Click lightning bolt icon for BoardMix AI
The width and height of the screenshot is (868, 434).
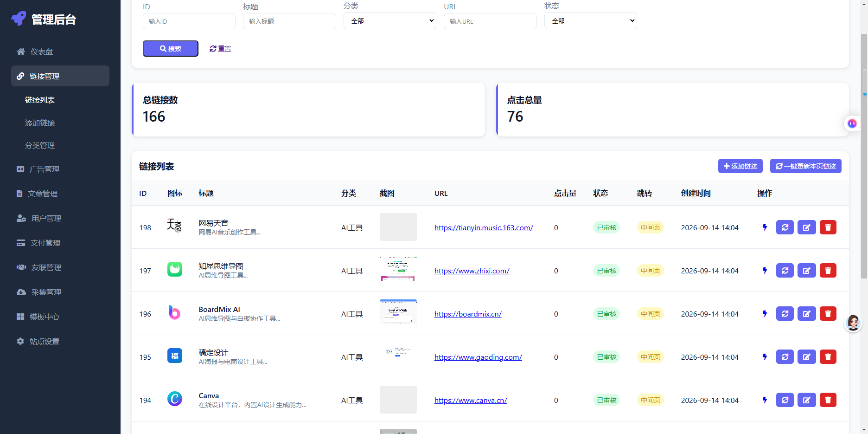(x=765, y=314)
